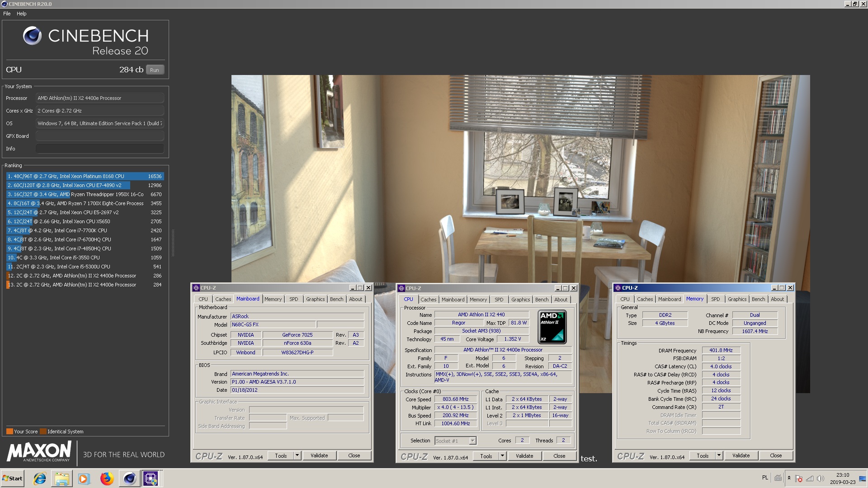
Task: Click the Cinebench logo sphere icon
Action: (32, 36)
